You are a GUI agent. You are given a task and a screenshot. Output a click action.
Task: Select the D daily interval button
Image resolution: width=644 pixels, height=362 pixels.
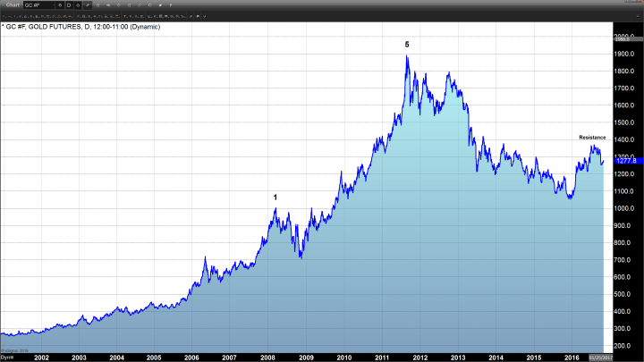(70, 5)
